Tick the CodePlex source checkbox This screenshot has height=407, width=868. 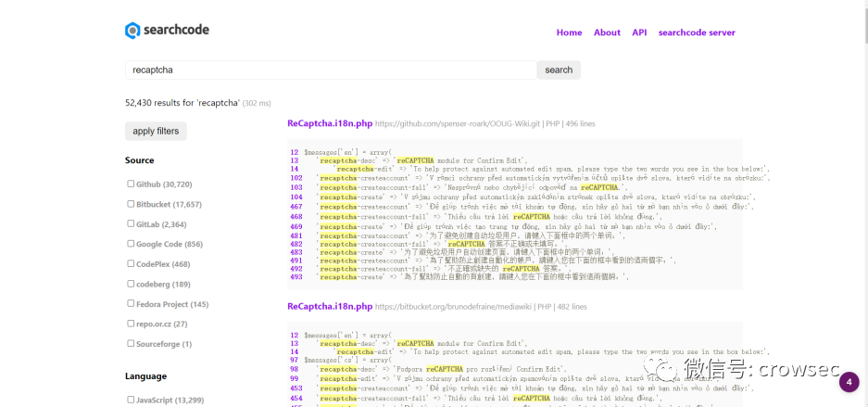[x=132, y=263]
